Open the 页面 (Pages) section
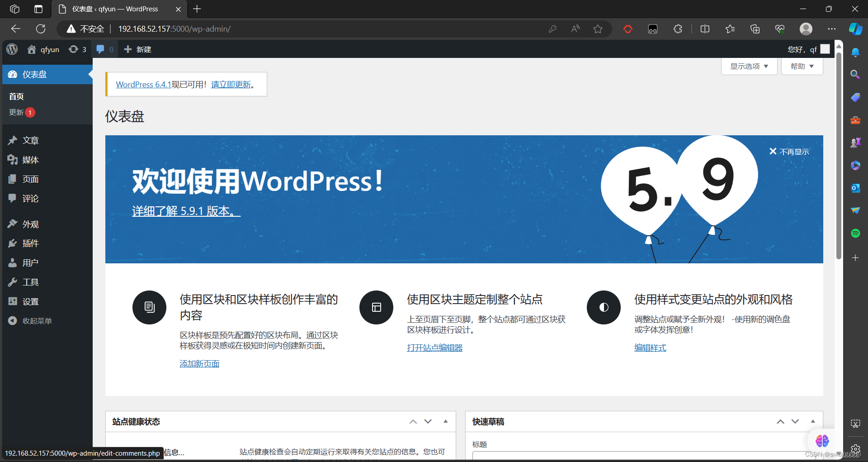 click(x=30, y=179)
